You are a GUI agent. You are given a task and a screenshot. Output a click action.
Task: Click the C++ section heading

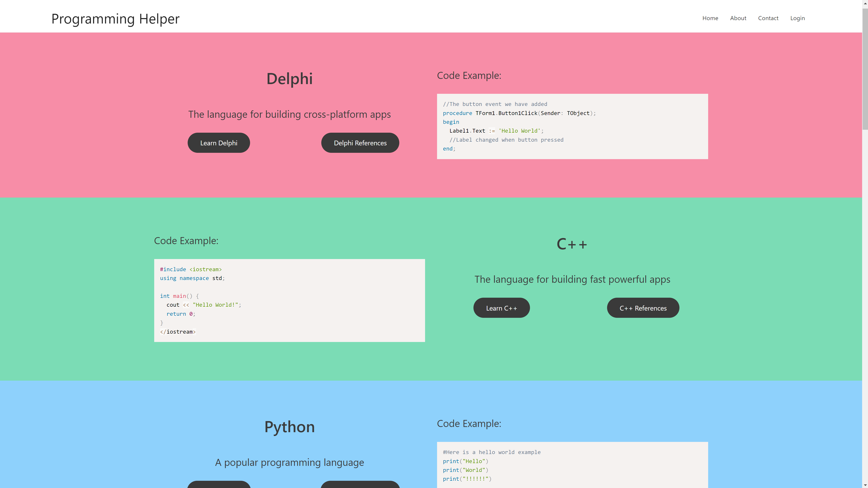tap(572, 244)
